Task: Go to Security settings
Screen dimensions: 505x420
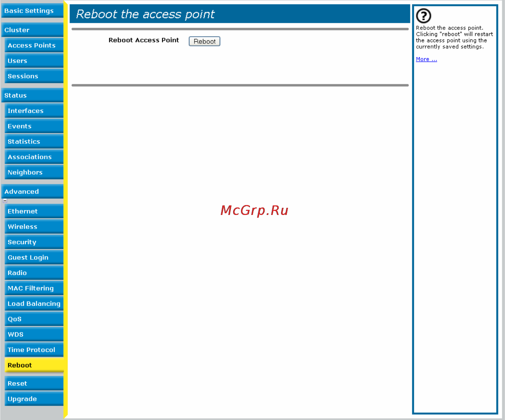Action: (x=34, y=242)
